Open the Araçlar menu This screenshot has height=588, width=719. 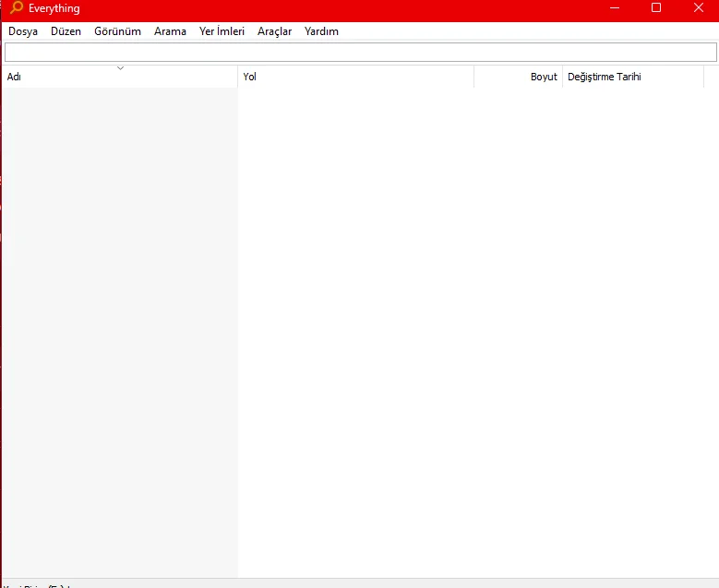[x=274, y=31]
